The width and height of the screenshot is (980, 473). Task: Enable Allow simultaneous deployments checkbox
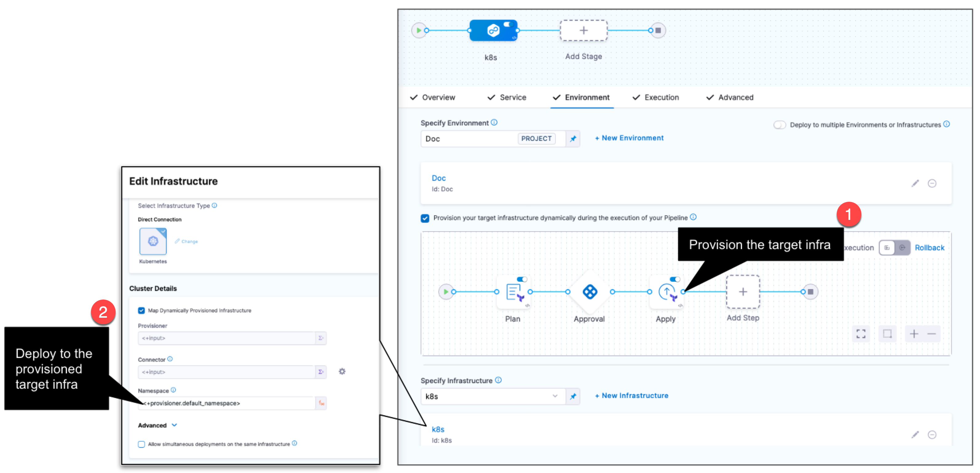[141, 444]
